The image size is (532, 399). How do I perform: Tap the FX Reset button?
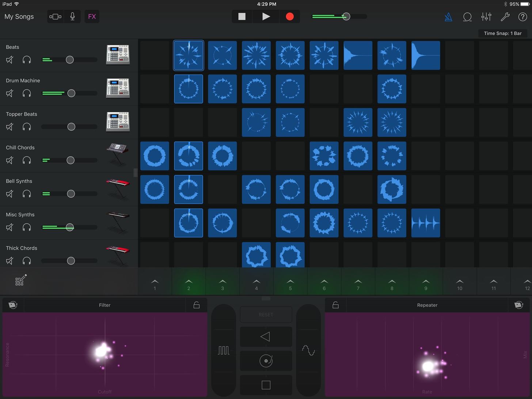266,315
